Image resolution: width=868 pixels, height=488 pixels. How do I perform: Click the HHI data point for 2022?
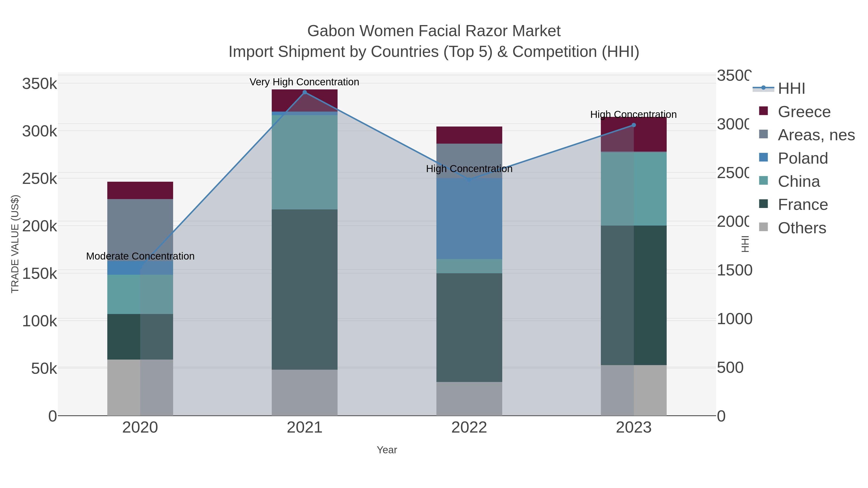pos(469,180)
